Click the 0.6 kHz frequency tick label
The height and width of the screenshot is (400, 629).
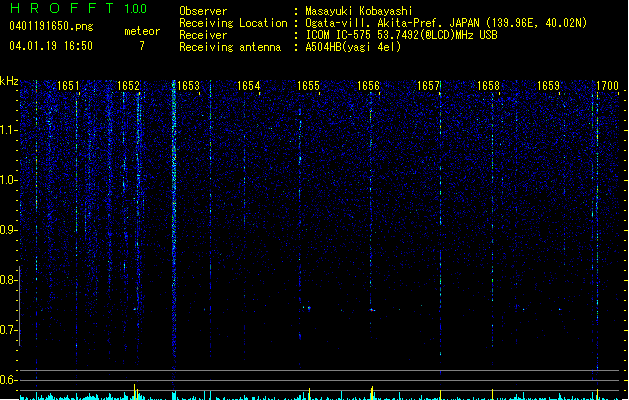point(9,380)
